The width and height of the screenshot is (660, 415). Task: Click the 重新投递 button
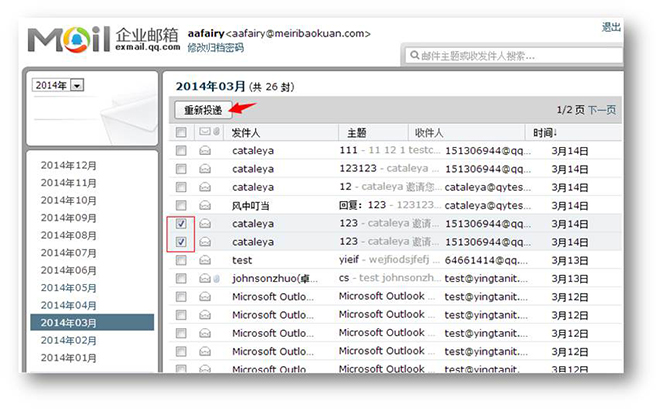point(203,109)
